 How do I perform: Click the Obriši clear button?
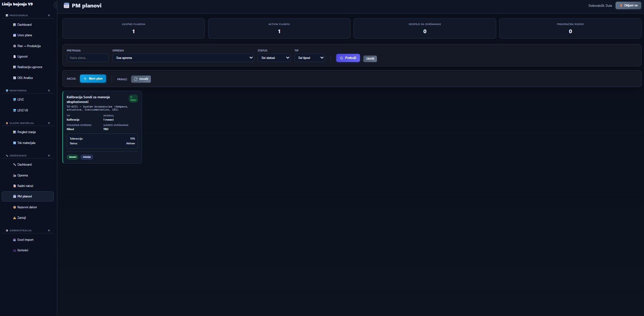coord(370,59)
